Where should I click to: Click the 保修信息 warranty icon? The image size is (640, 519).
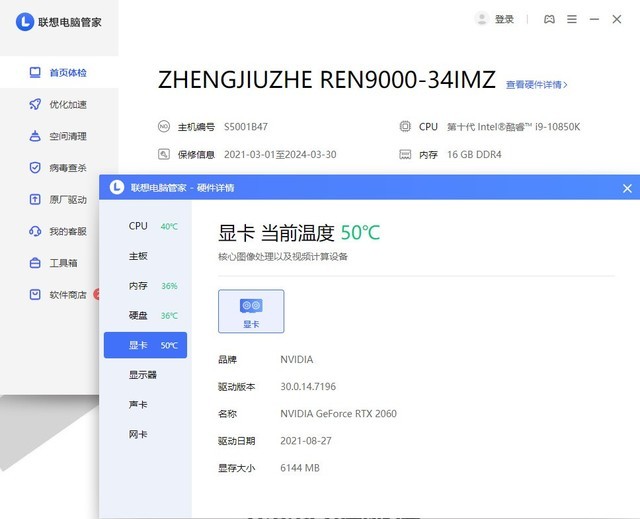click(x=164, y=154)
